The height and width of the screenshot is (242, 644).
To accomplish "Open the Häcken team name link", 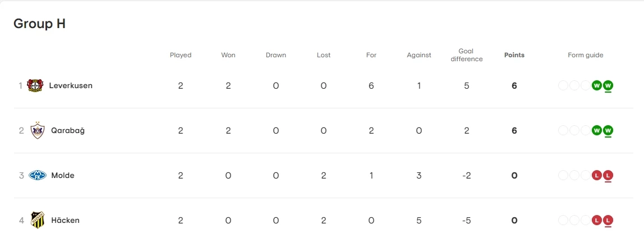I will coord(65,220).
